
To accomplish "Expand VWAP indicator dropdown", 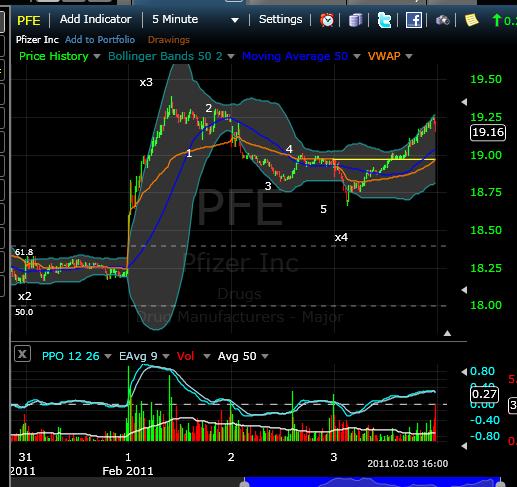I will (x=409, y=56).
